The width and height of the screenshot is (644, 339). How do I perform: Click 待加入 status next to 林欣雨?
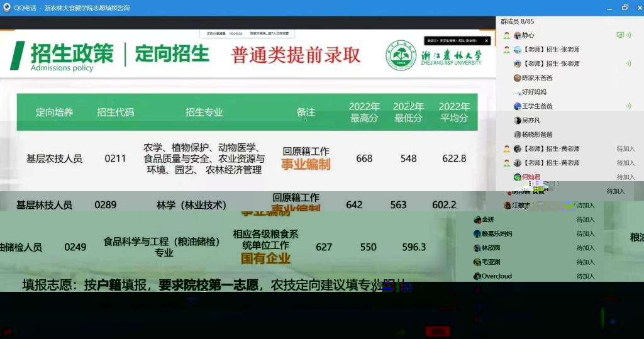(x=586, y=248)
